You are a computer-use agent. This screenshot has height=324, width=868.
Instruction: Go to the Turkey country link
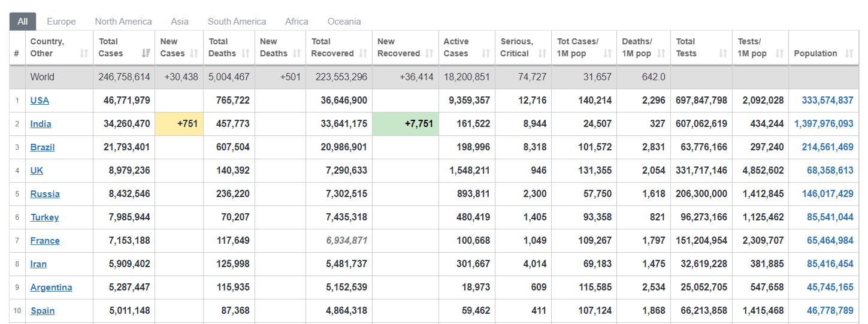[45, 217]
